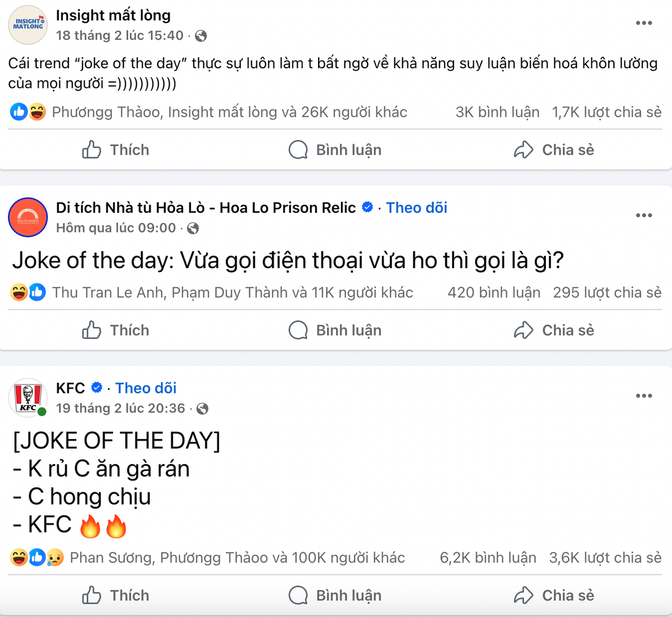Toggle Thích on the Hoa Lo Prison post
The width and height of the screenshot is (672, 617).
click(115, 330)
